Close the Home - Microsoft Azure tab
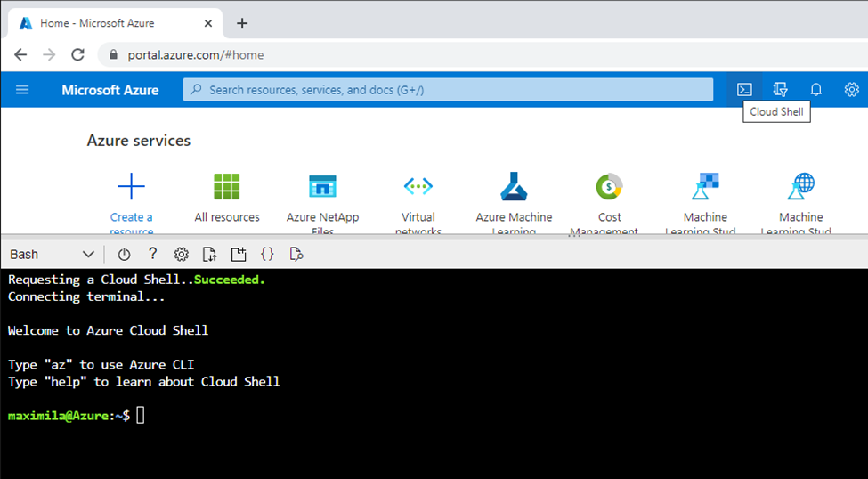Screen dimensions: 868x479 pyautogui.click(x=208, y=23)
